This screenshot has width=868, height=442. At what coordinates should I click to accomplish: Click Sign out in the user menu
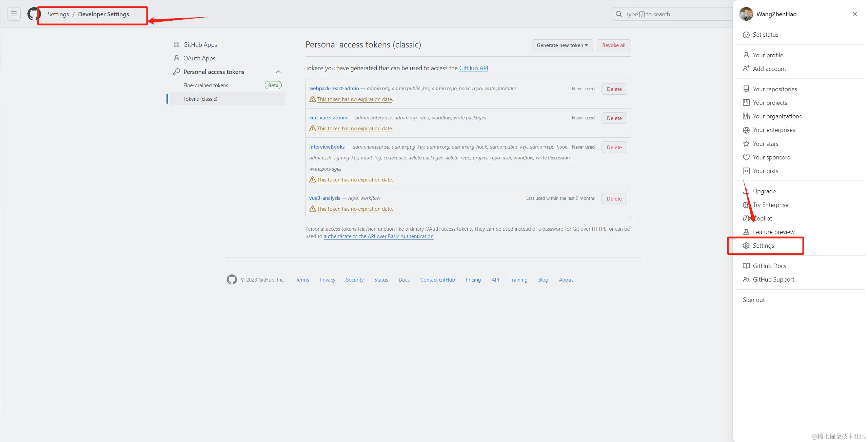tap(753, 300)
